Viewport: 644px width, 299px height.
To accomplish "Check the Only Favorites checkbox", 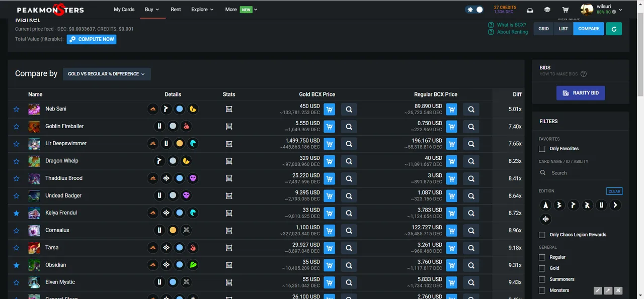I will pos(542,149).
